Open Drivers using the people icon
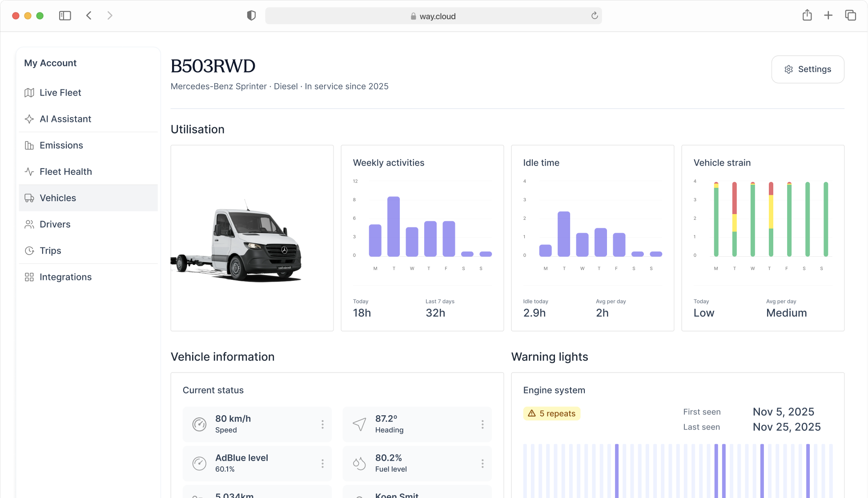Screen dimensions: 868x498 [29, 224]
